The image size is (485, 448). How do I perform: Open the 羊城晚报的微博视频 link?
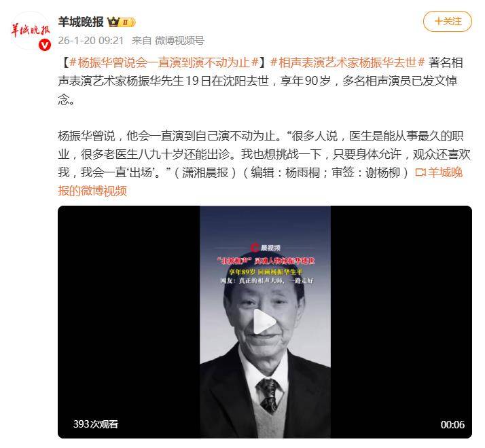click(260, 181)
